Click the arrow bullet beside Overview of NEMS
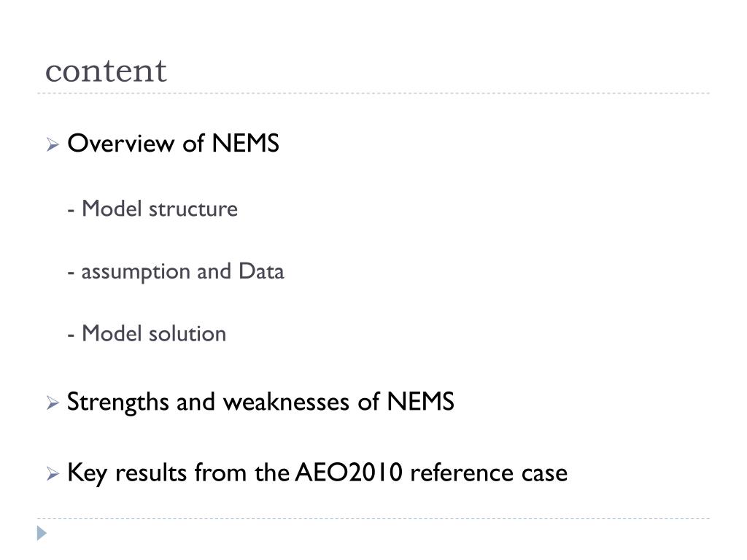The width and height of the screenshot is (747, 560). pos(53,144)
